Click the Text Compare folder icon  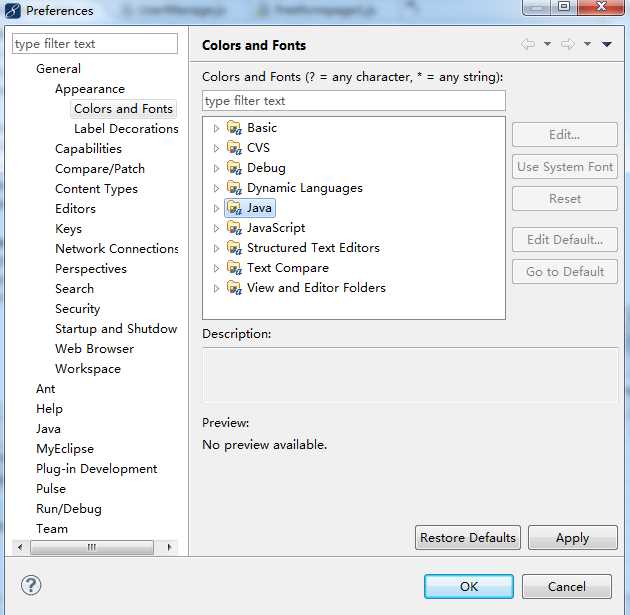click(234, 268)
